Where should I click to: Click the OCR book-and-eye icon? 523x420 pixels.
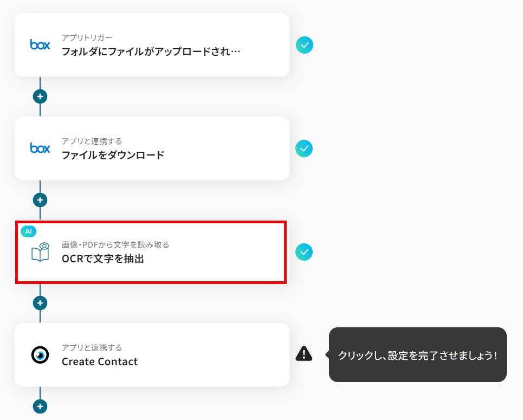pos(40,252)
